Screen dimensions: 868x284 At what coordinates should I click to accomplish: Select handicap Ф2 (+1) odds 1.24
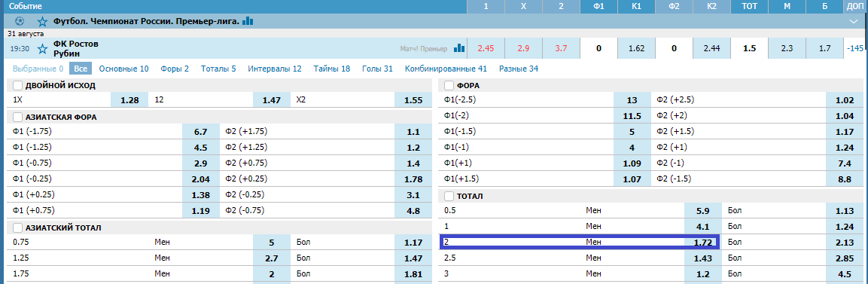click(x=844, y=147)
